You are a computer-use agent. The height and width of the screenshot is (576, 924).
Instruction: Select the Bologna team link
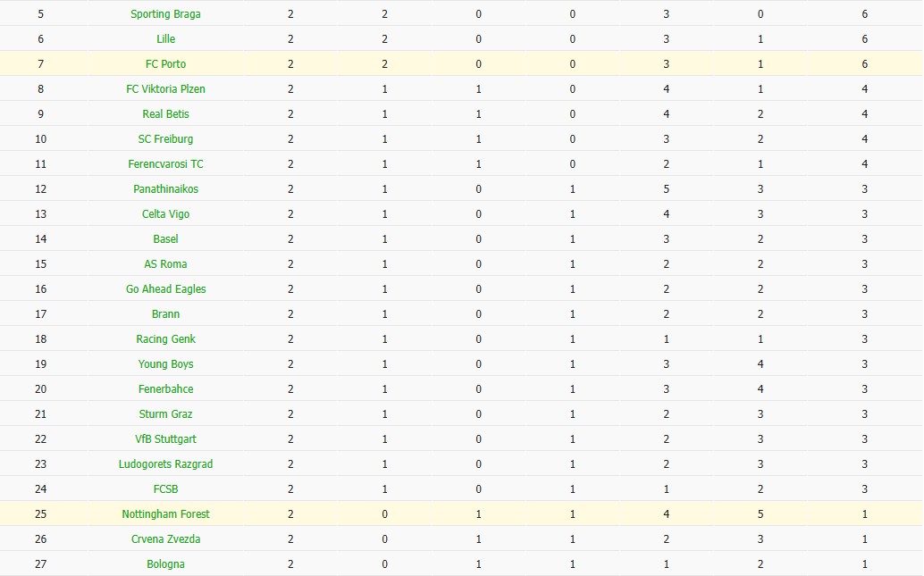pos(165,564)
